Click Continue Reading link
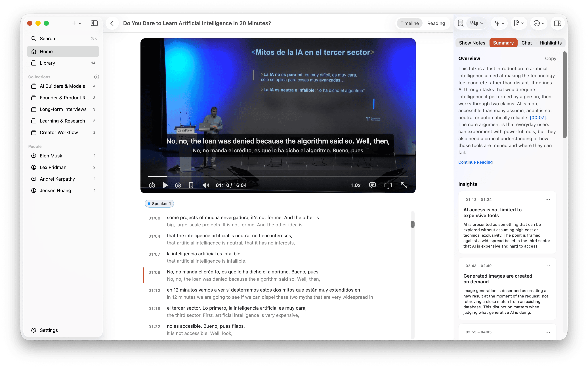This screenshot has width=588, height=367. pos(475,162)
